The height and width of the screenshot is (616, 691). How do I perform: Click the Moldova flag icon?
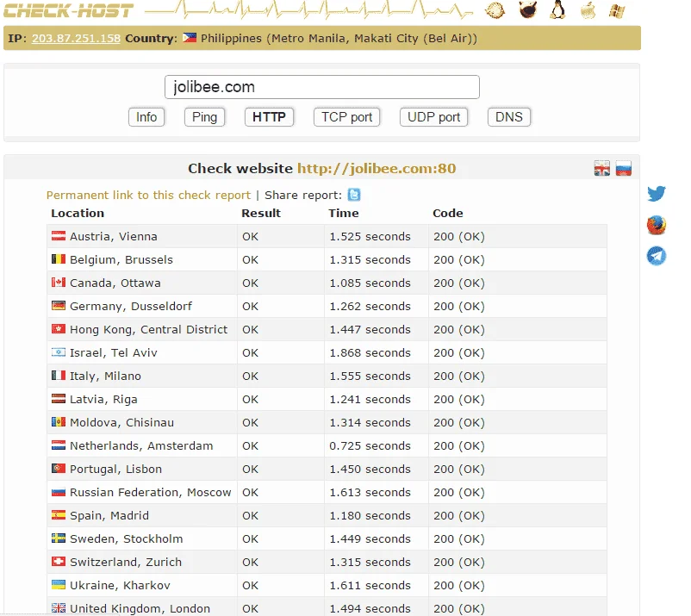click(59, 422)
